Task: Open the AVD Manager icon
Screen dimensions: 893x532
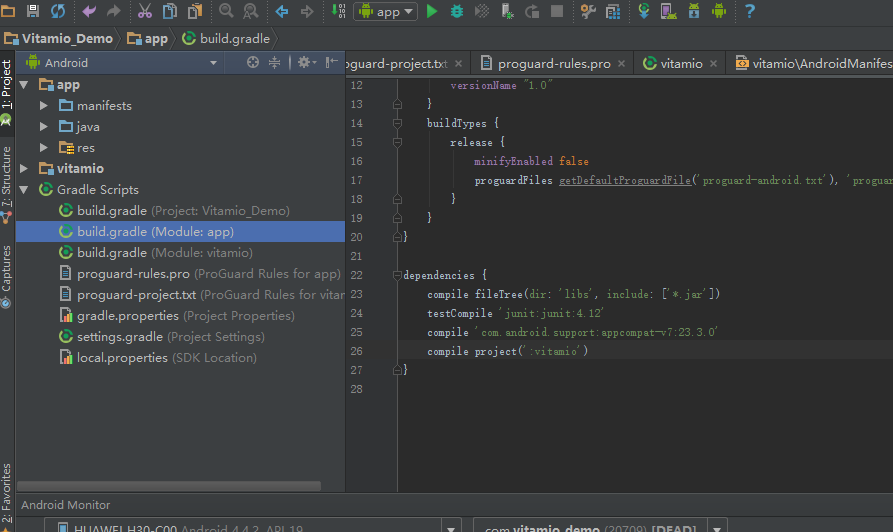Action: (x=669, y=11)
